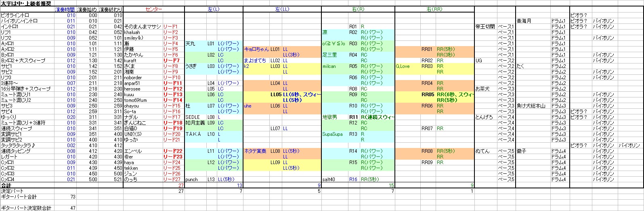This screenshot has width=644, height=211.
Task: Select the 右(RR) header cell
Action: pyautogui.click(x=434, y=9)
